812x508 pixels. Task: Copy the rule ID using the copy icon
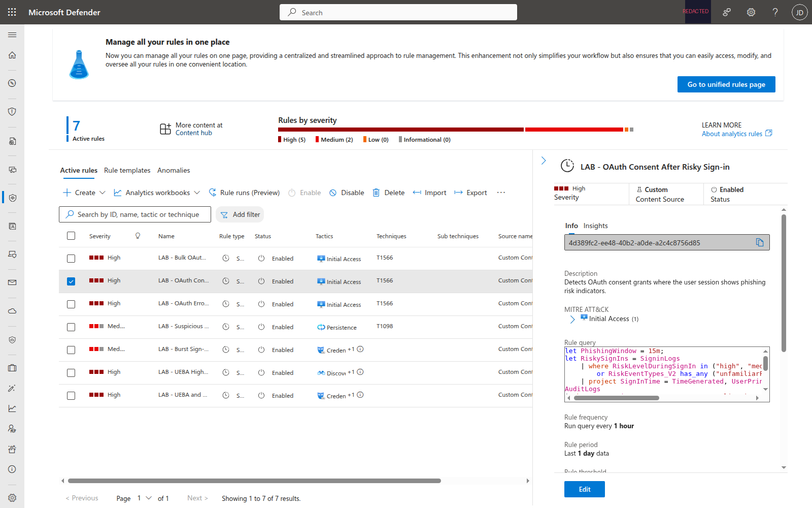point(759,242)
